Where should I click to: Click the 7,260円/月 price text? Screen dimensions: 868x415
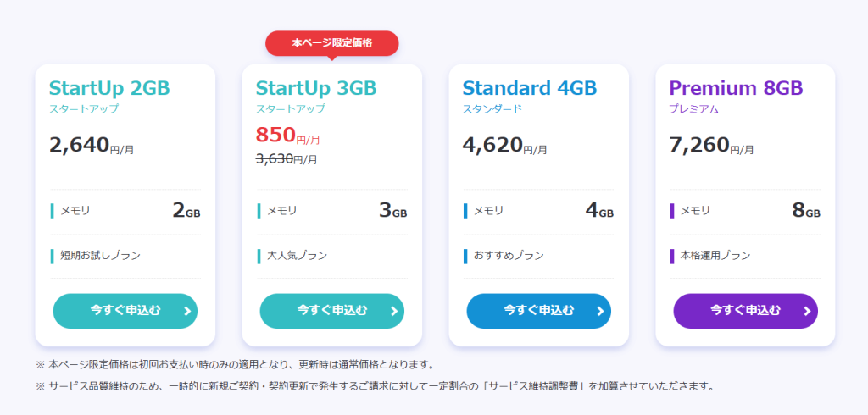point(711,146)
